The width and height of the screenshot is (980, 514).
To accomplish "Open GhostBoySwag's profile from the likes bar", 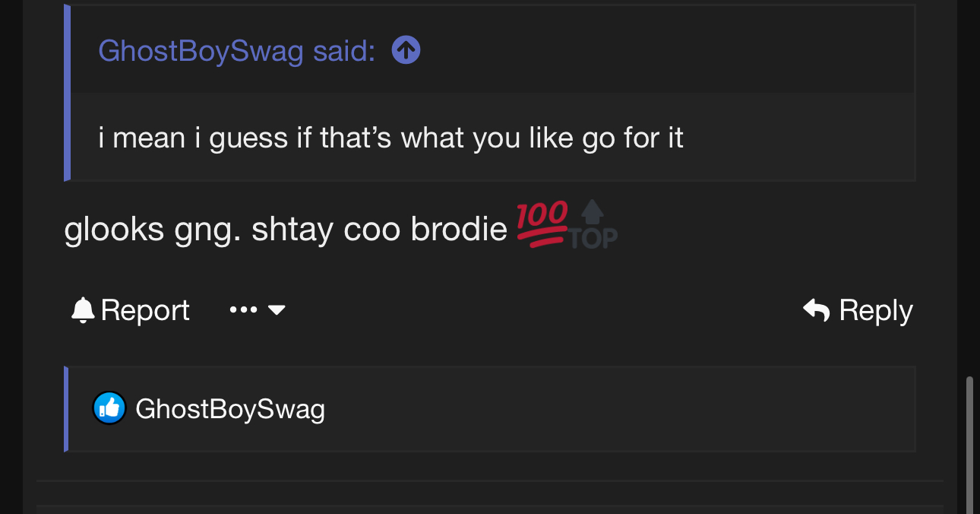I will pyautogui.click(x=229, y=409).
